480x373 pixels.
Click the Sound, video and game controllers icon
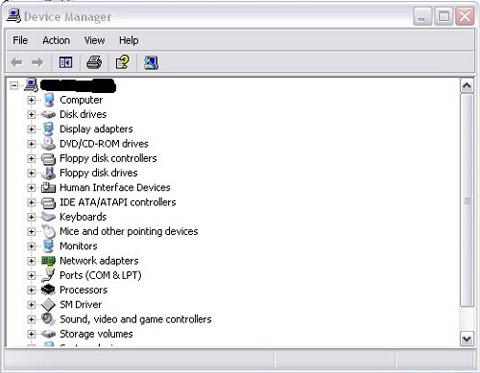click(x=48, y=319)
